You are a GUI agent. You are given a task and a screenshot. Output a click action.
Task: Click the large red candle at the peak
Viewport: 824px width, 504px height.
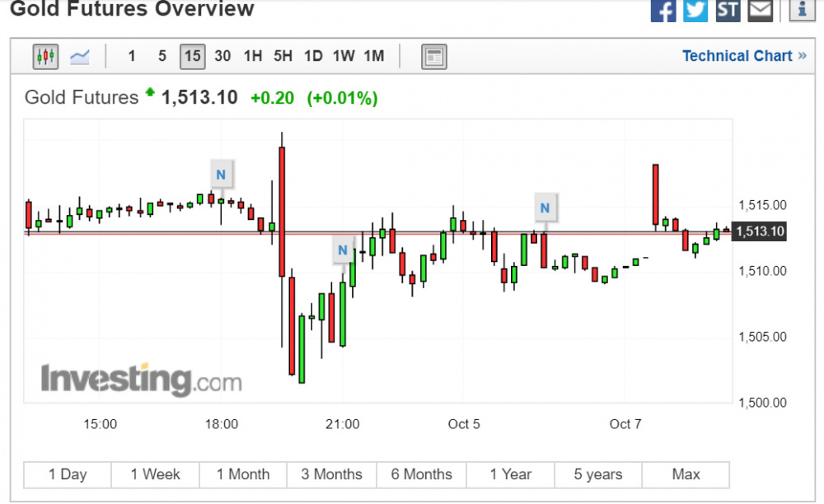click(282, 212)
